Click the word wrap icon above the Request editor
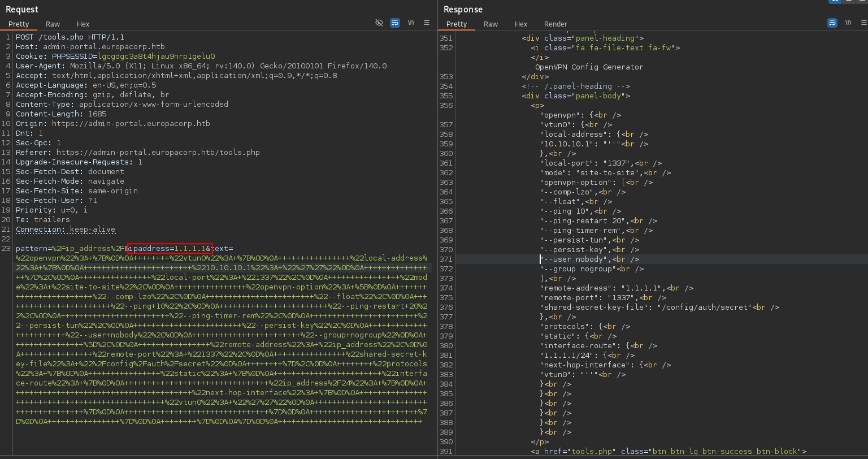This screenshot has height=459, width=868. coord(394,23)
